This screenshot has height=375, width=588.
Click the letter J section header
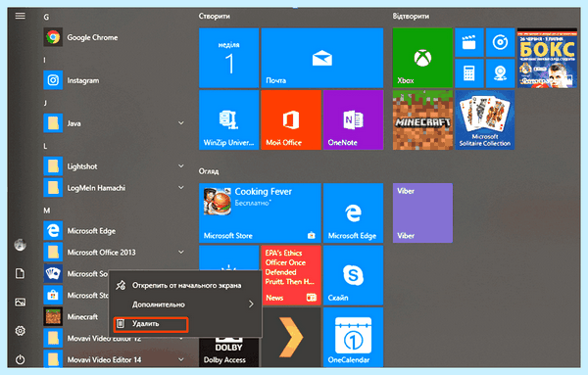pyautogui.click(x=45, y=103)
